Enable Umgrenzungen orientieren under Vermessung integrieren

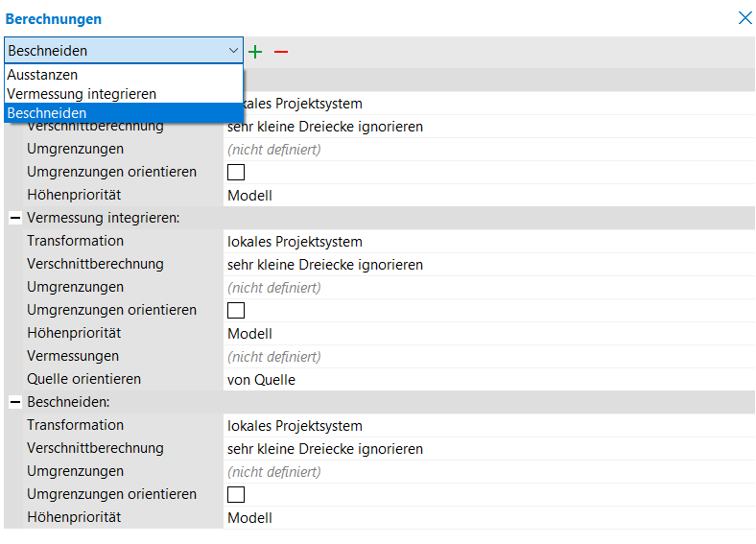pos(236,311)
